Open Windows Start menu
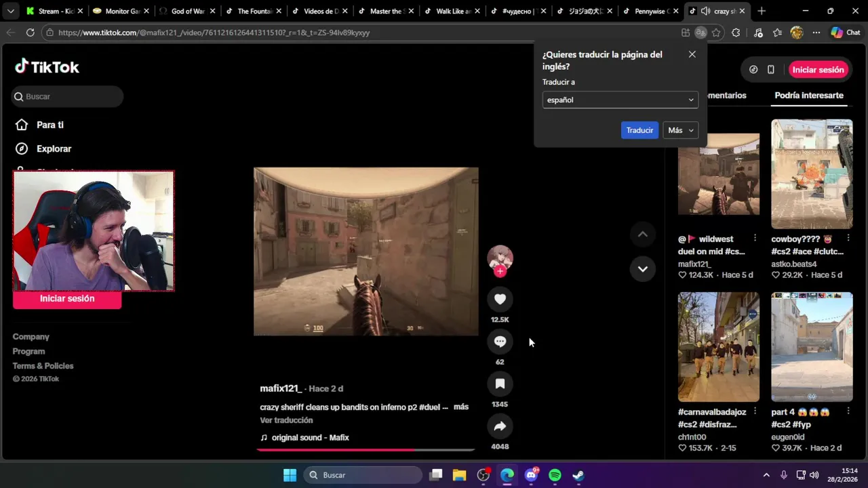This screenshot has height=488, width=868. tap(290, 475)
